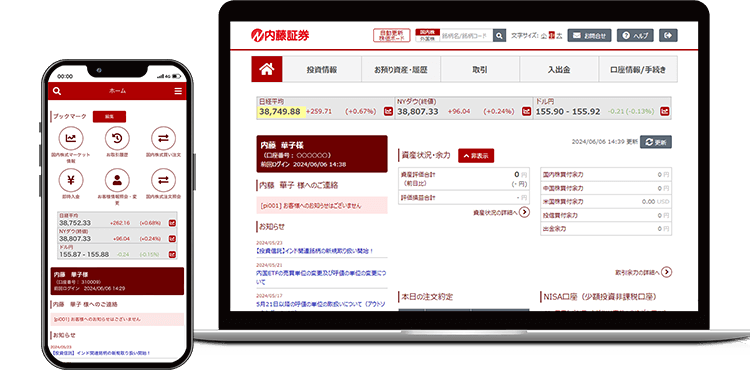Open the 投資情報 menu tab
Screen dimensions: 750x370
[x=322, y=69]
